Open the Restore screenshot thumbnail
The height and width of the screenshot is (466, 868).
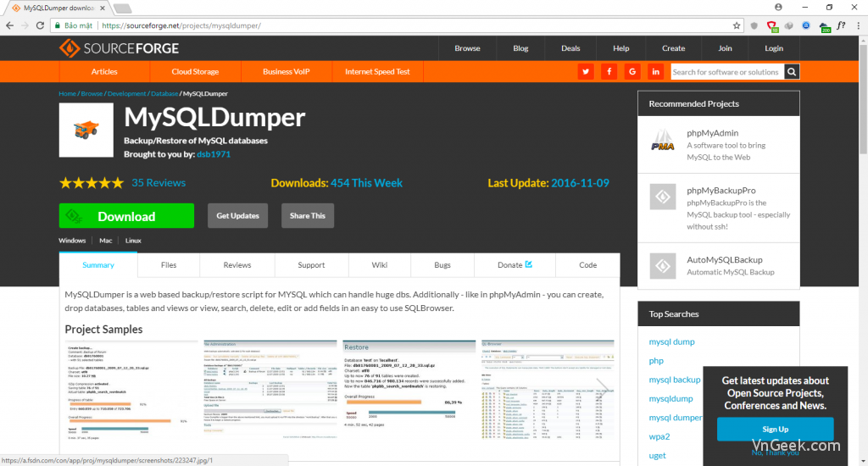coord(409,391)
